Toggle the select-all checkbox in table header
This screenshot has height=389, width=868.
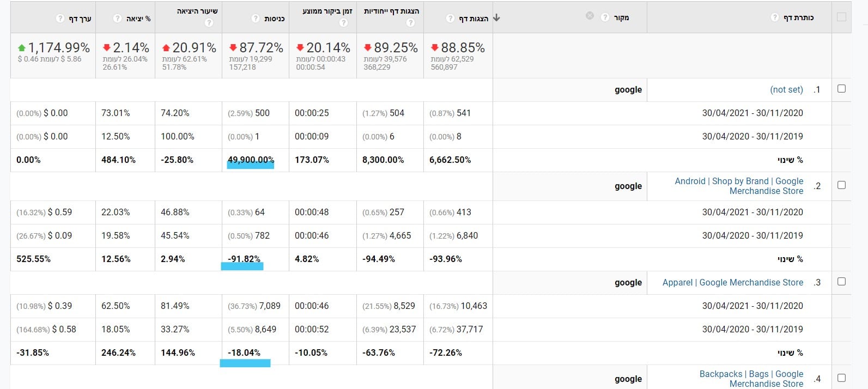(x=842, y=17)
